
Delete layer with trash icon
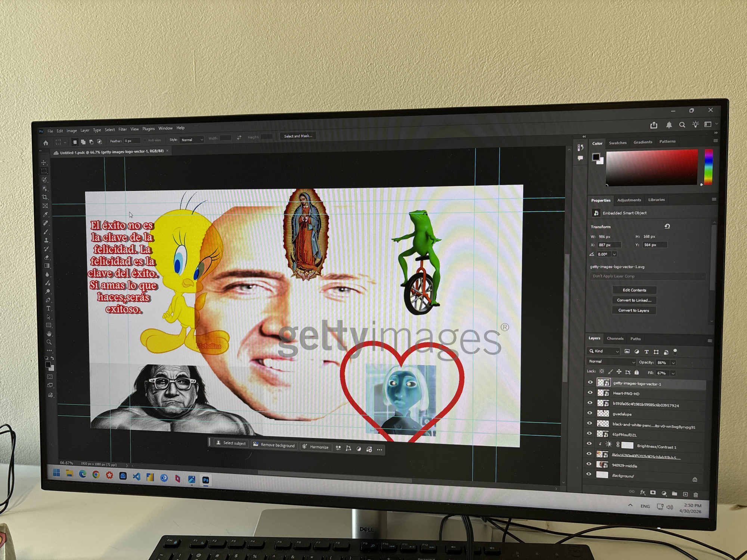click(x=695, y=495)
